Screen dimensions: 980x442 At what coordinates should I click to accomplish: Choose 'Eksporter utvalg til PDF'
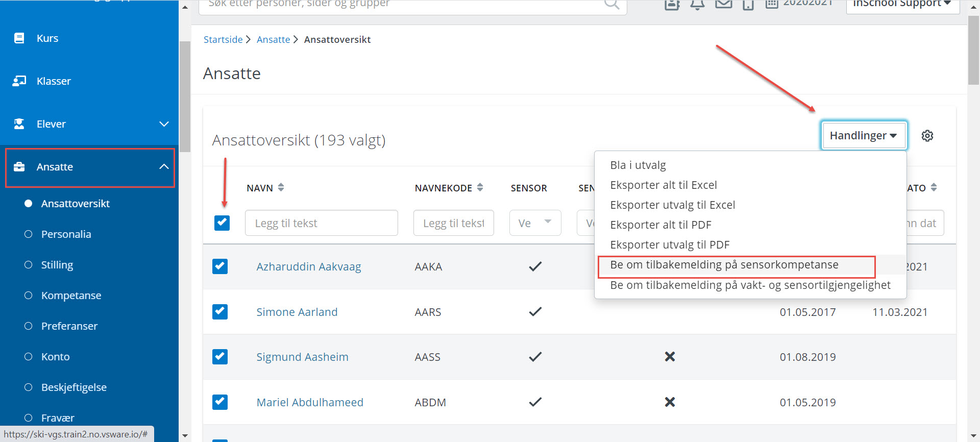(670, 244)
